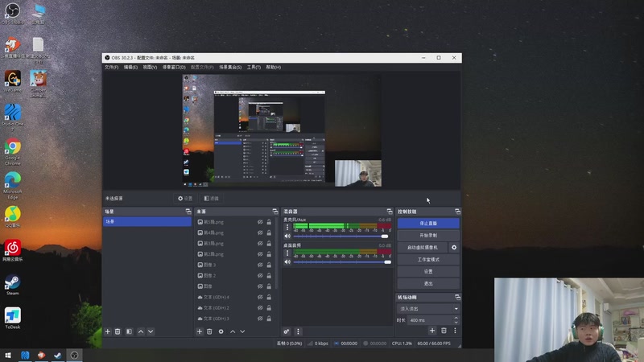
Task: Undock the 转场动画 panel with its float icon
Action: coord(457,297)
